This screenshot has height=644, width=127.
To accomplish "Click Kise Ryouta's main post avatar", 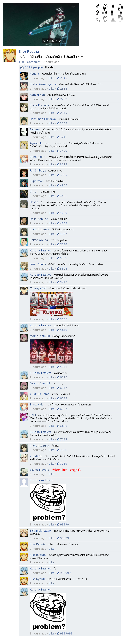I will 10,56.
